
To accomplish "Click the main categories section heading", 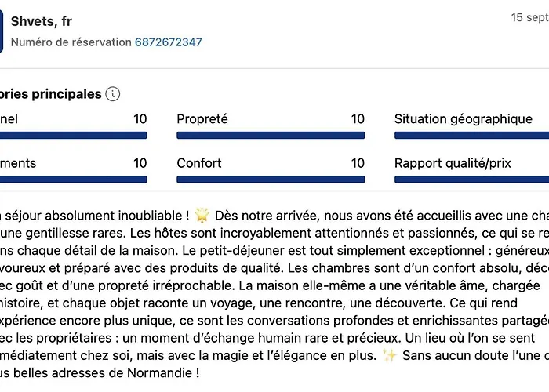I will click(51, 94).
